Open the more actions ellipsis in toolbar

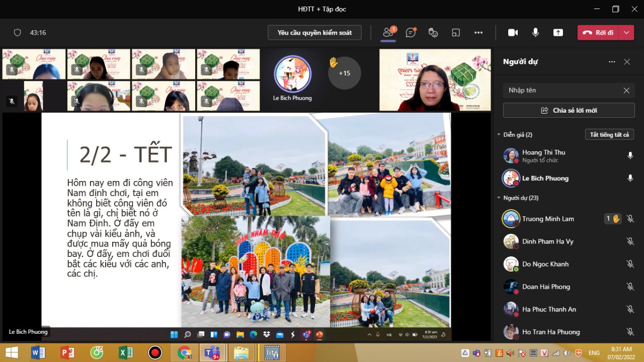click(x=478, y=33)
